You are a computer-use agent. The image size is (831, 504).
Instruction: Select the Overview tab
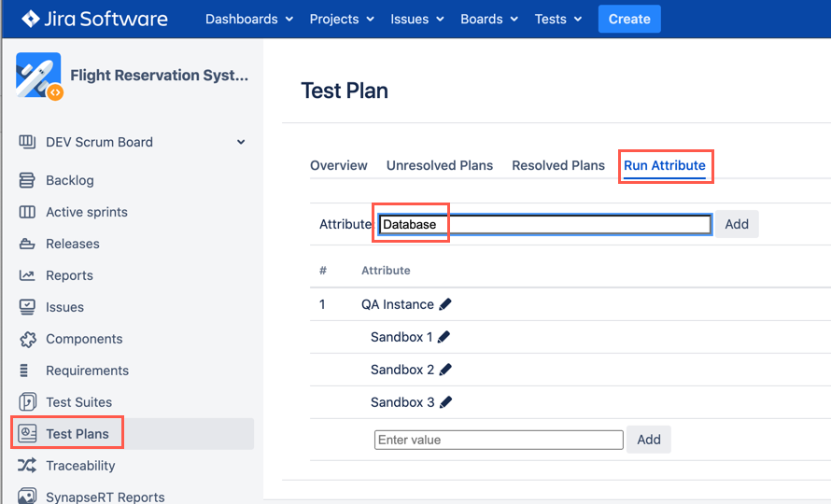[x=339, y=165]
